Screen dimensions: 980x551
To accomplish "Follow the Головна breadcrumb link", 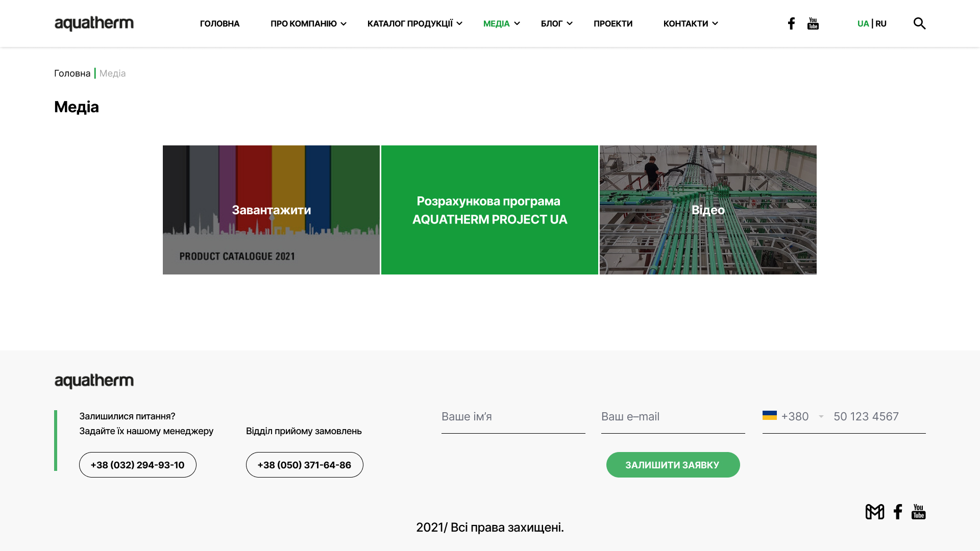I will (x=72, y=73).
